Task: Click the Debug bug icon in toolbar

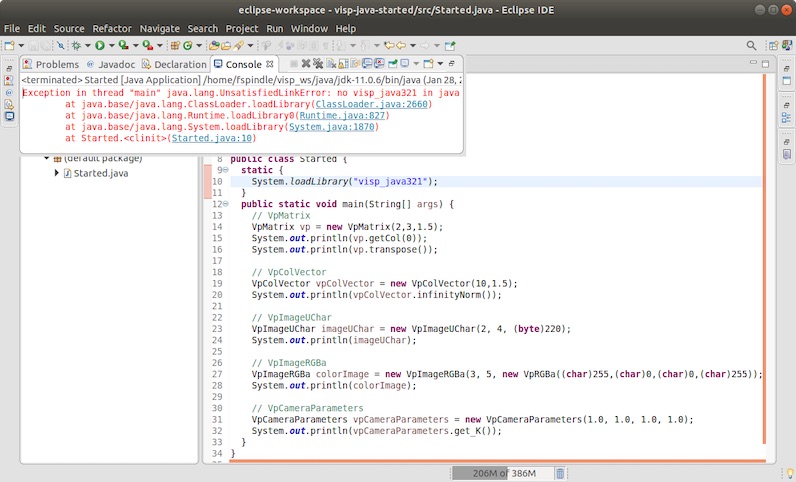Action: (76, 46)
